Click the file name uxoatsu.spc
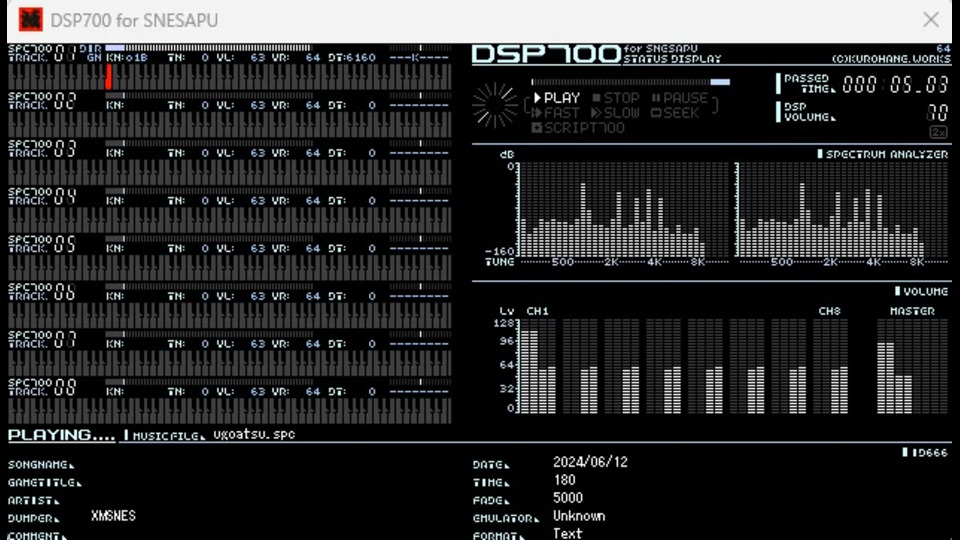The height and width of the screenshot is (540, 960). [254, 435]
